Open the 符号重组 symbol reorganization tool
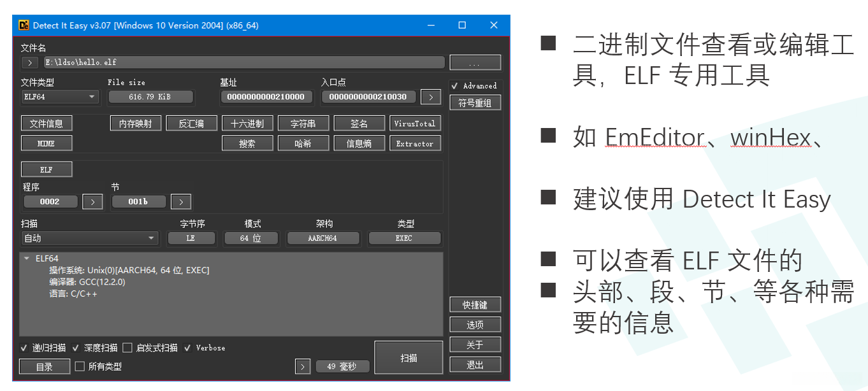 pyautogui.click(x=475, y=103)
